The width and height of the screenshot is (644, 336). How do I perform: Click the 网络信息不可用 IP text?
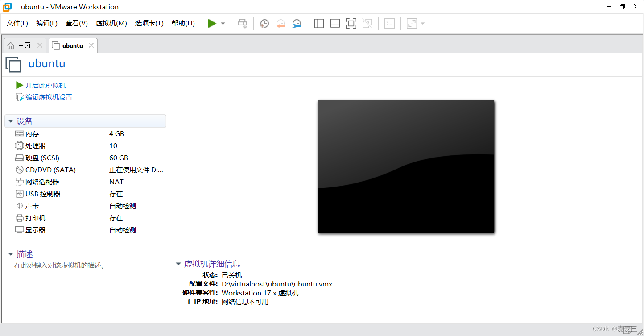point(245,302)
